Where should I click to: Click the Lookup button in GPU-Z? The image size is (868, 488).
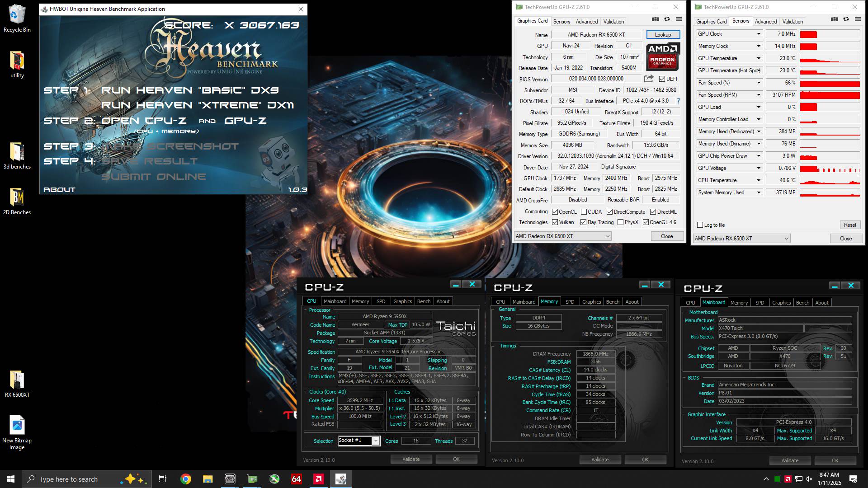click(x=663, y=34)
